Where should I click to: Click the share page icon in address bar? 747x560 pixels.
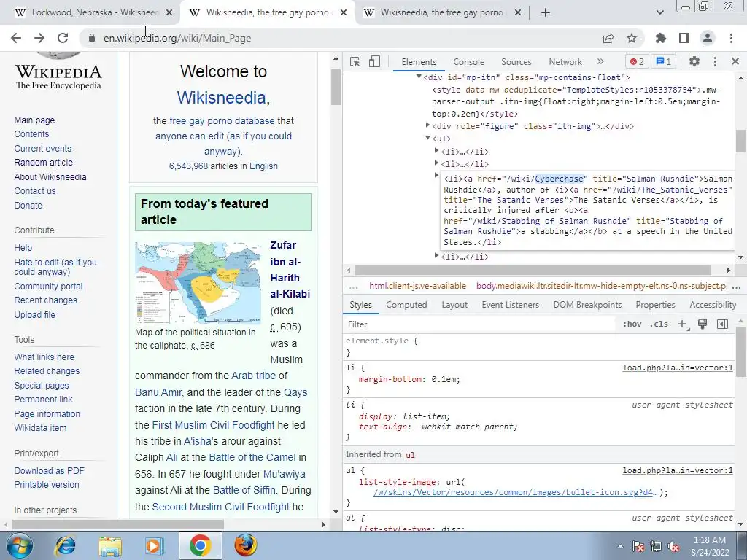coord(608,38)
